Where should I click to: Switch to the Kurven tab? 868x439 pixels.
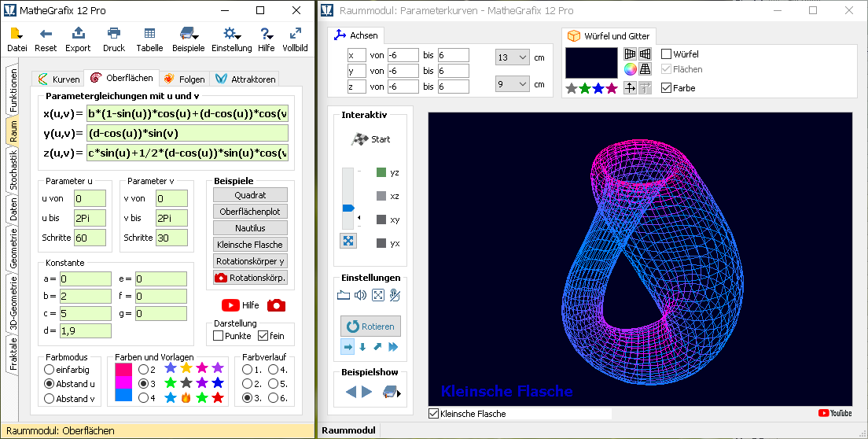(58, 79)
